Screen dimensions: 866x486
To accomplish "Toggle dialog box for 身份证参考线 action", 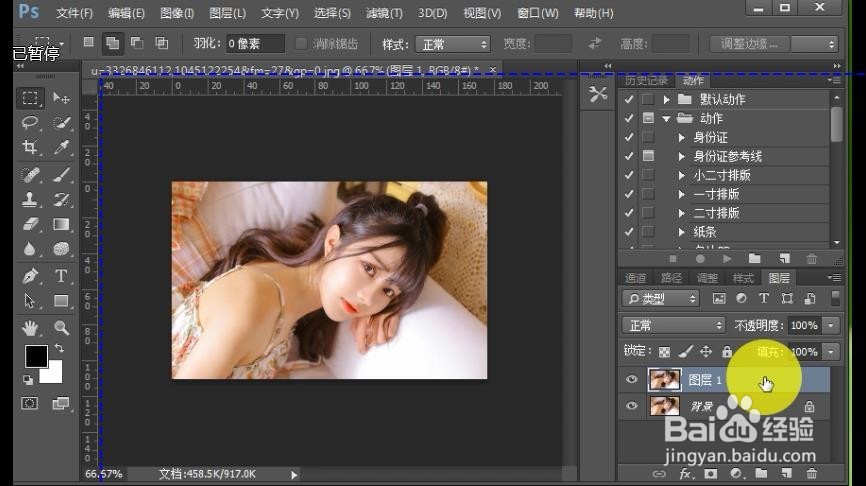I will pyautogui.click(x=648, y=156).
